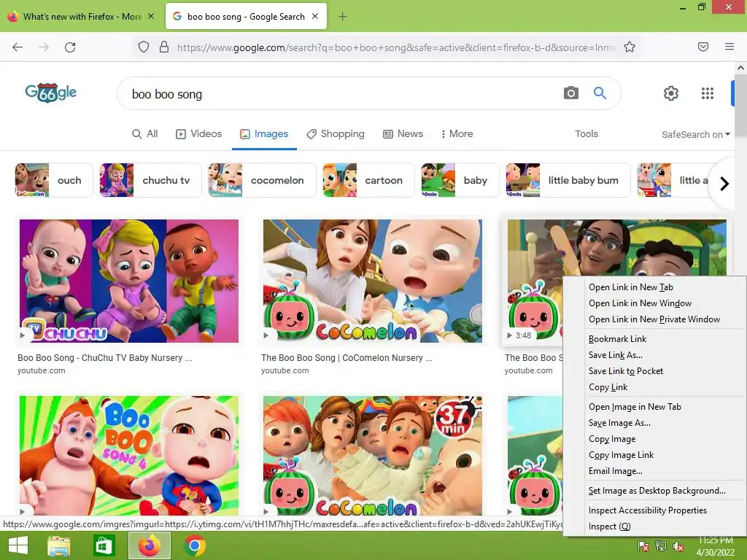Bookmark this page with the star icon
747x560 pixels.
(x=630, y=47)
